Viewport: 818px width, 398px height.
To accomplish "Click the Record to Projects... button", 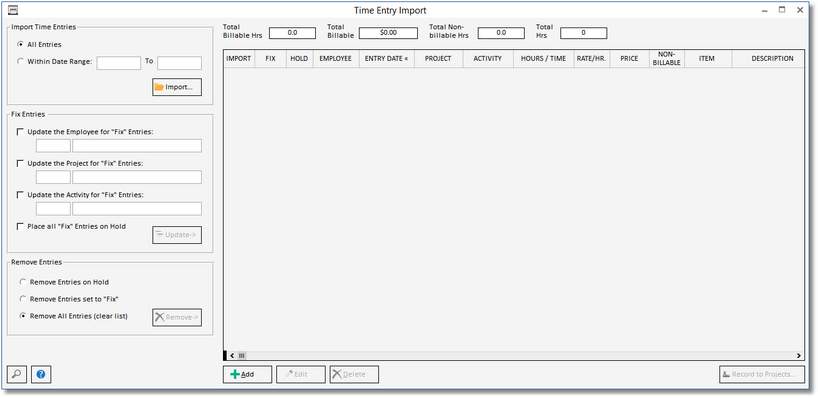I will coord(762,374).
